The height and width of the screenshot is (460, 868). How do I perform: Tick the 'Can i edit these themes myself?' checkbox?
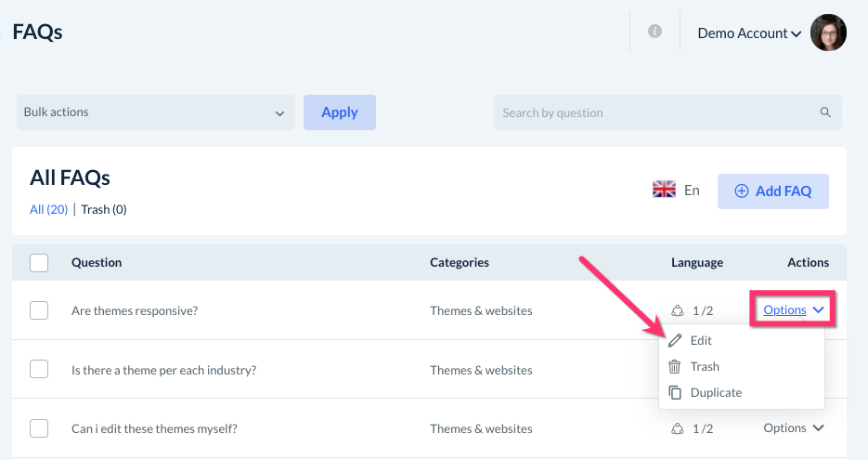[39, 428]
